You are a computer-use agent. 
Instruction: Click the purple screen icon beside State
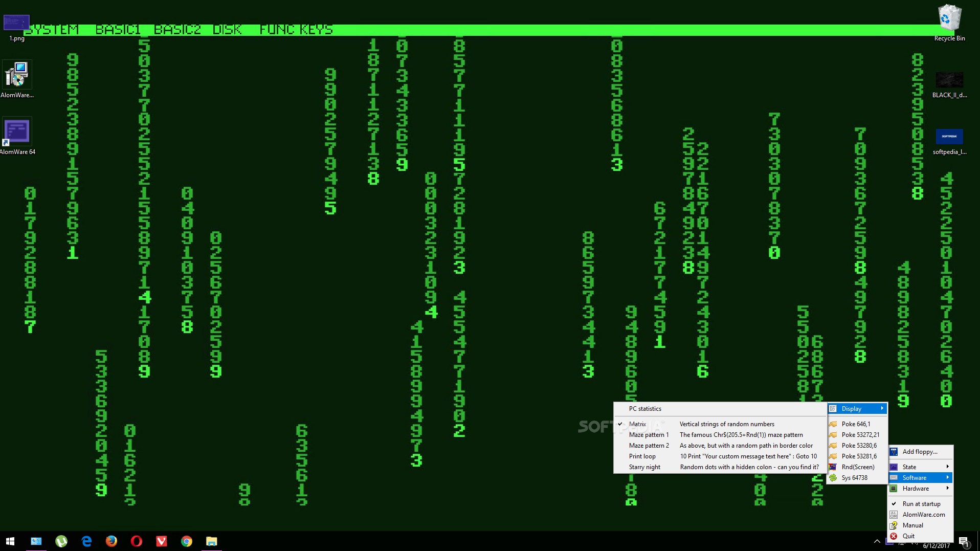894,467
